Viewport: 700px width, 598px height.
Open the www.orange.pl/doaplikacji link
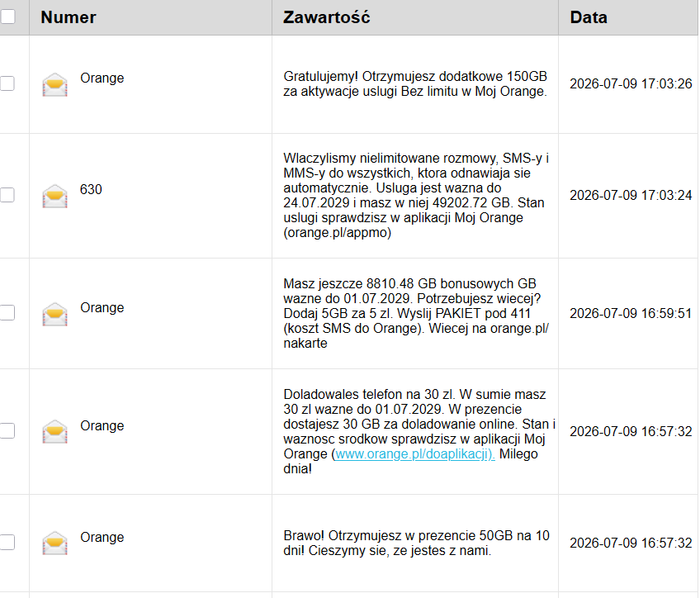(x=414, y=453)
